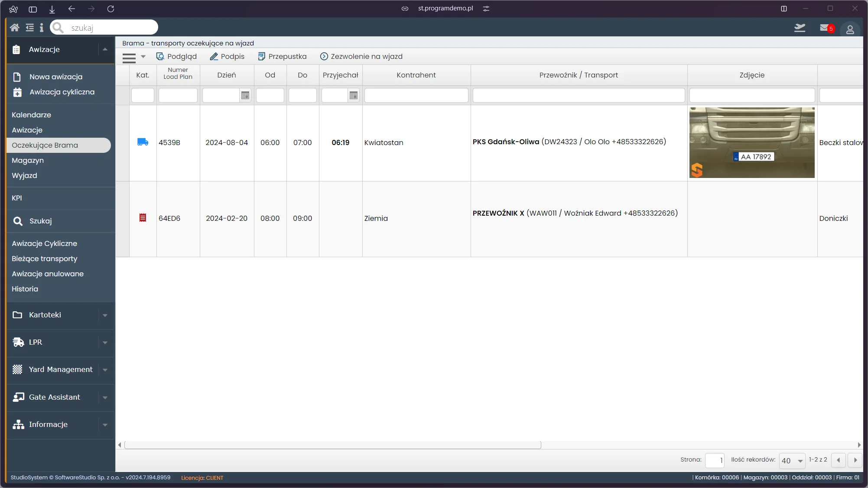The height and width of the screenshot is (488, 868).
Task: Open Wyjazd in the sidebar
Action: click(x=24, y=175)
